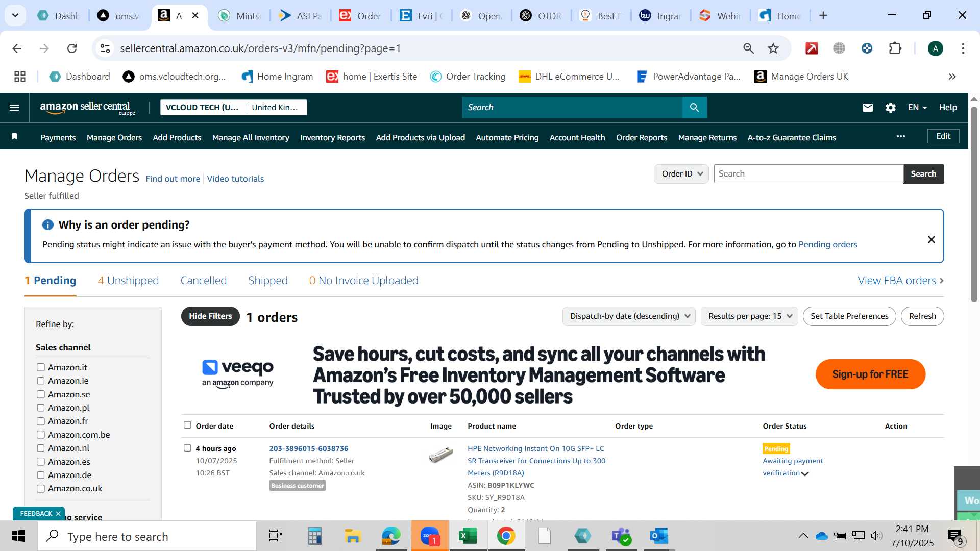Bookmark this page with star icon
Viewport: 980px width, 551px height.
pos(773,48)
